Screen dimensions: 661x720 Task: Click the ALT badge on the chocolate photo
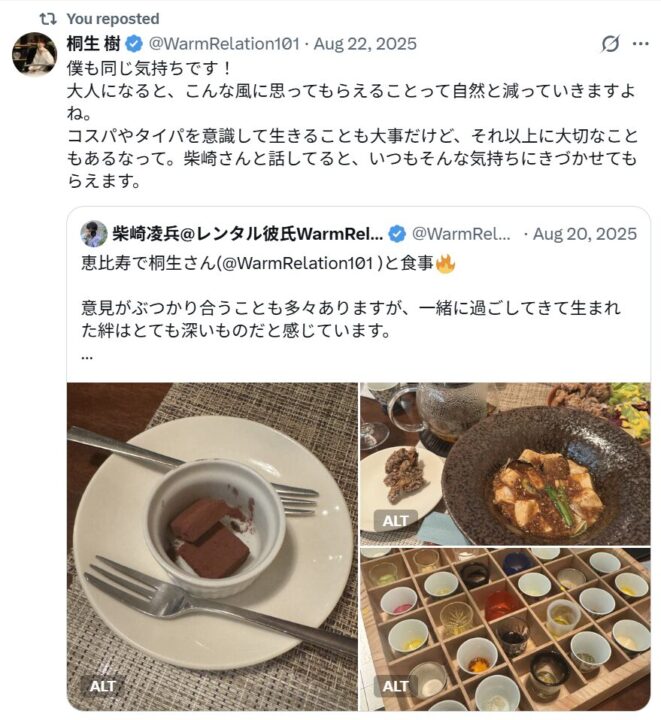(102, 686)
